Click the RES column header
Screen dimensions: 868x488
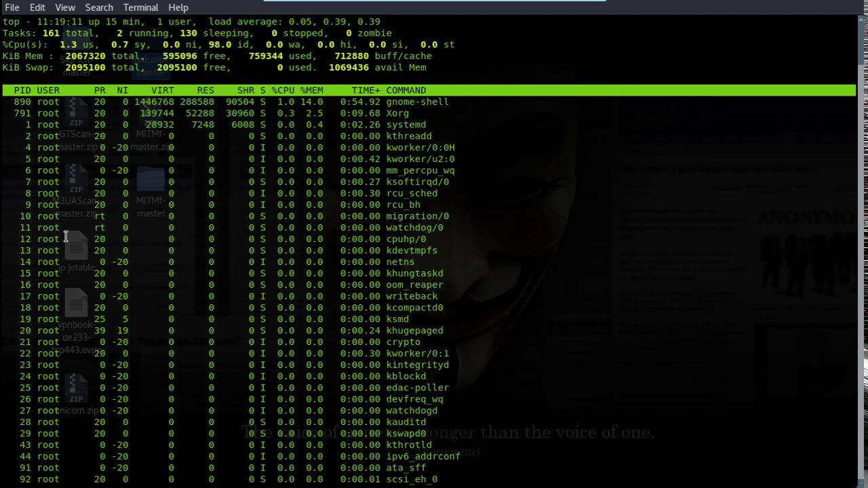point(205,90)
